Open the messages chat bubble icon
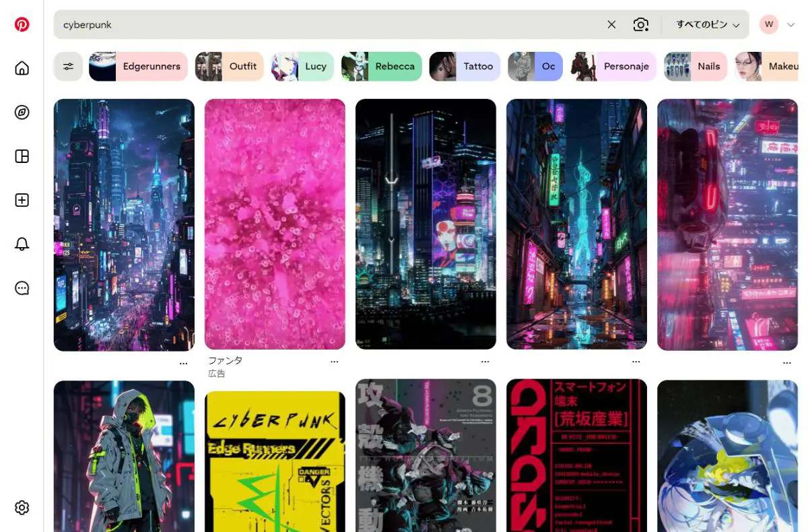This screenshot has height=532, width=808. click(x=22, y=288)
